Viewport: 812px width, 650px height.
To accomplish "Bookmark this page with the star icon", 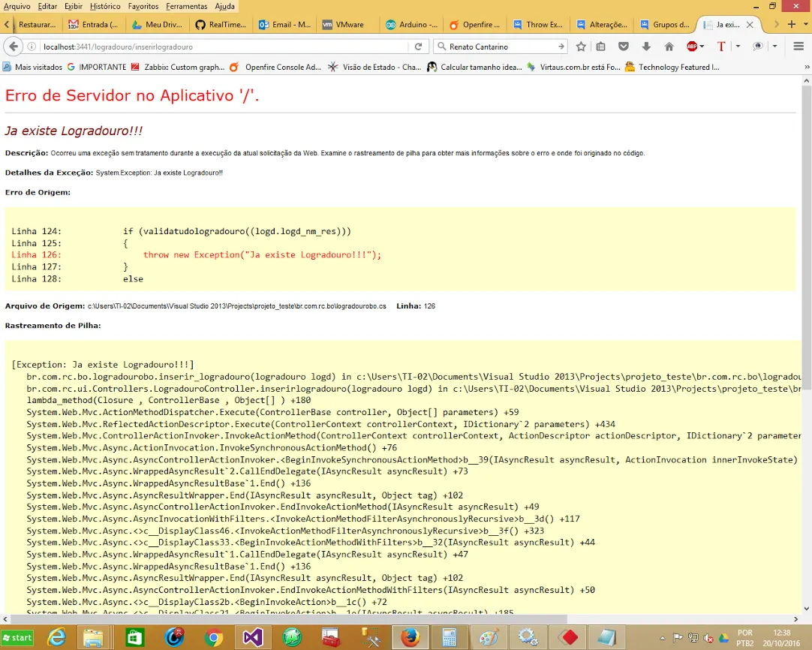I will click(581, 47).
